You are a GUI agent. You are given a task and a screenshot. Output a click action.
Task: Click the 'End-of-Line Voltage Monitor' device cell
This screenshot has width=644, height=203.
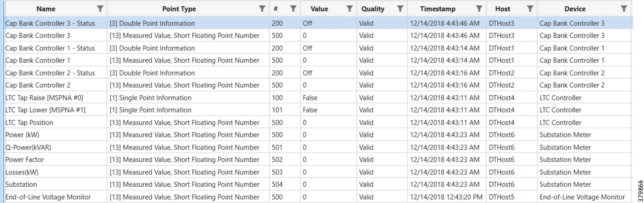pos(582,197)
